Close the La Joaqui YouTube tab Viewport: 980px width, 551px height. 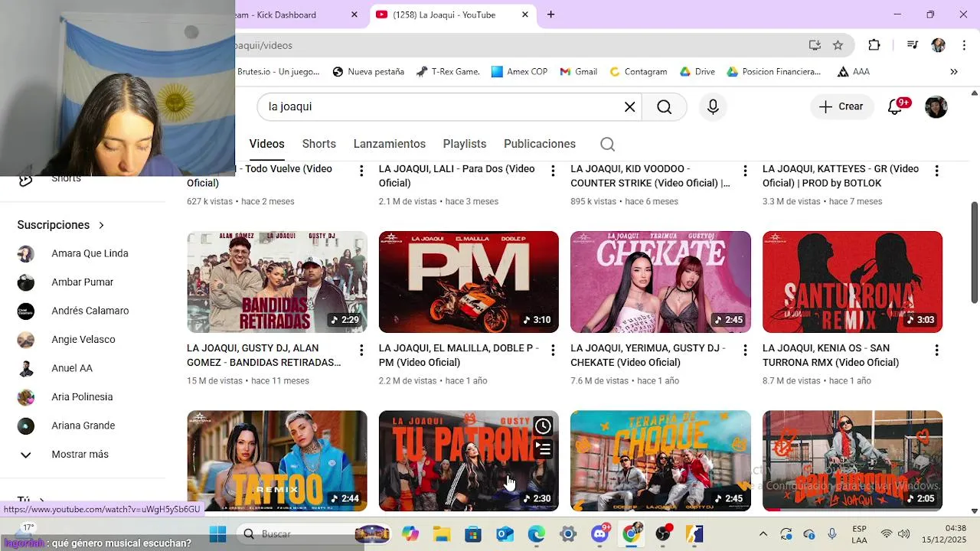[524, 15]
